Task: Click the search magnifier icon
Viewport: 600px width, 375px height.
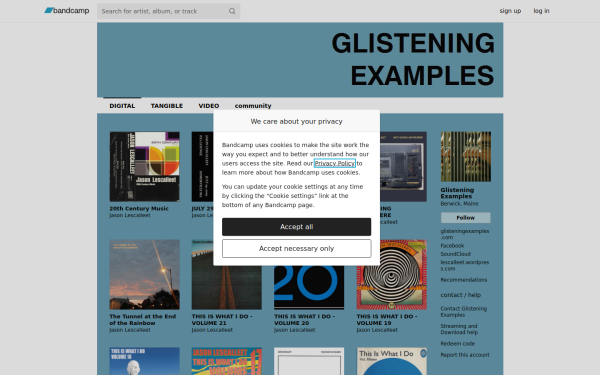Action: (x=232, y=11)
